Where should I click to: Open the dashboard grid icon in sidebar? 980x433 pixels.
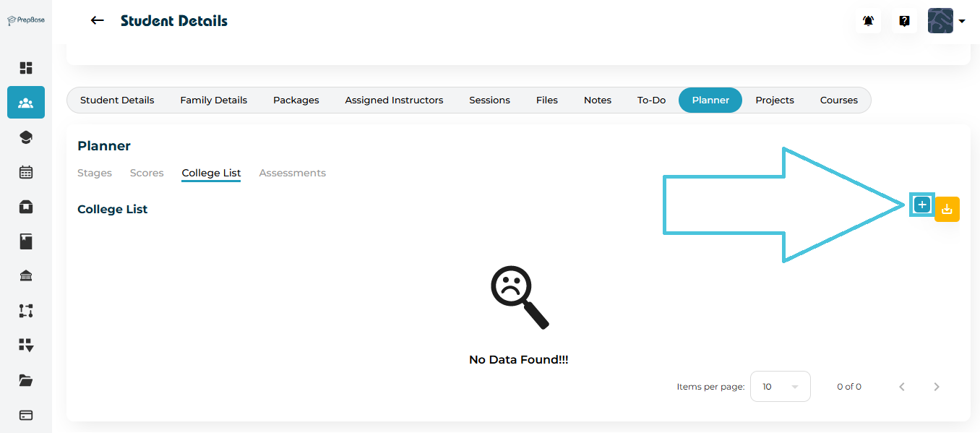[x=26, y=68]
